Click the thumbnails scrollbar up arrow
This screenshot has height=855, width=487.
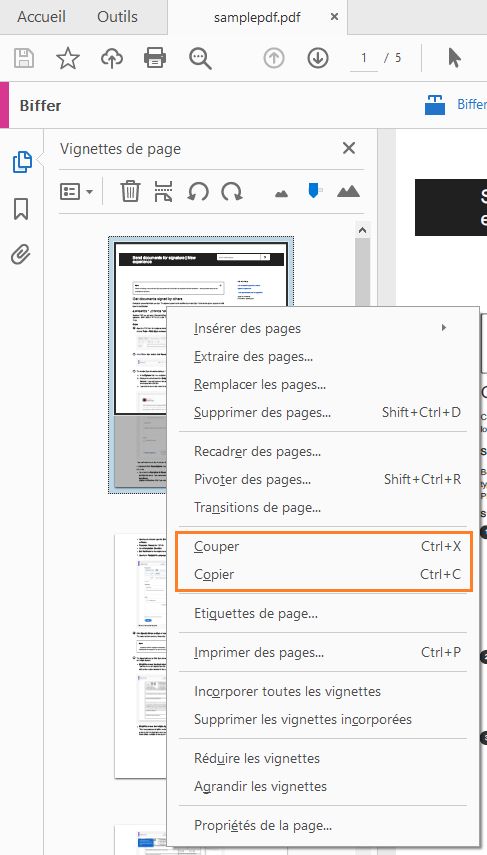point(362,230)
